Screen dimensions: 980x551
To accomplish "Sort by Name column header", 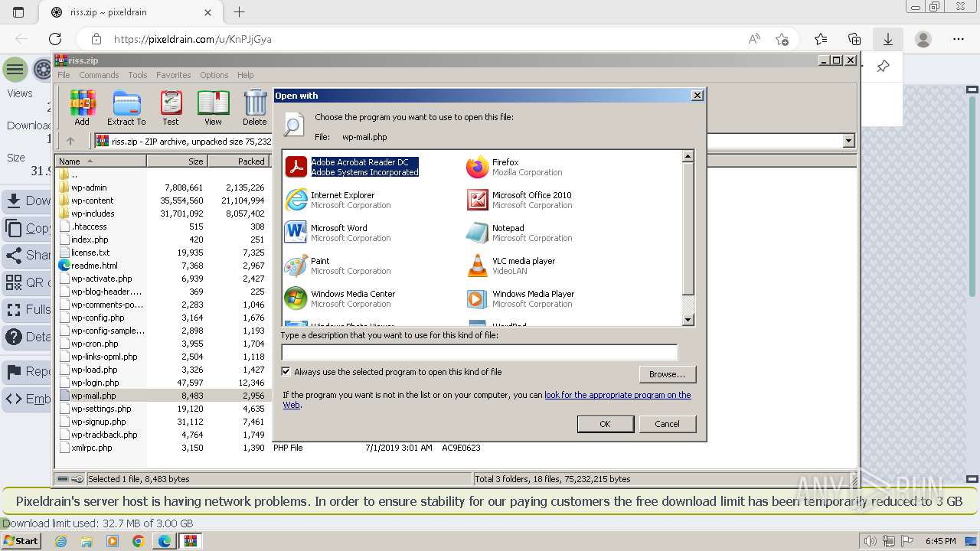I will [100, 161].
